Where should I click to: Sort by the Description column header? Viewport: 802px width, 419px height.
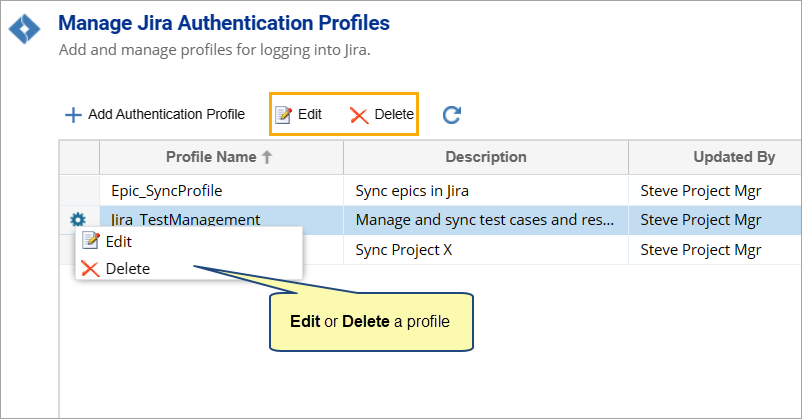[x=485, y=157]
